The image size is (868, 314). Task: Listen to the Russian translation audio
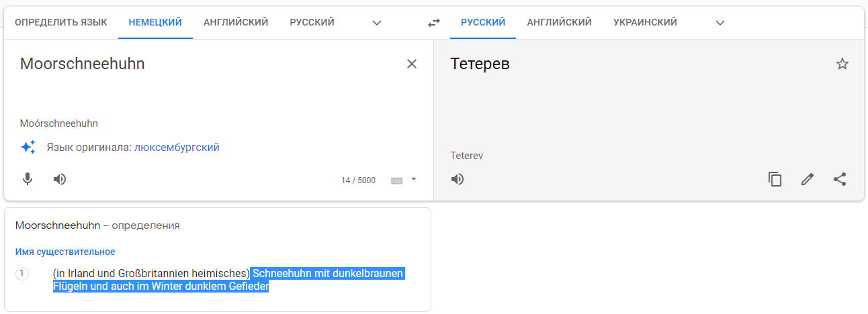click(458, 179)
